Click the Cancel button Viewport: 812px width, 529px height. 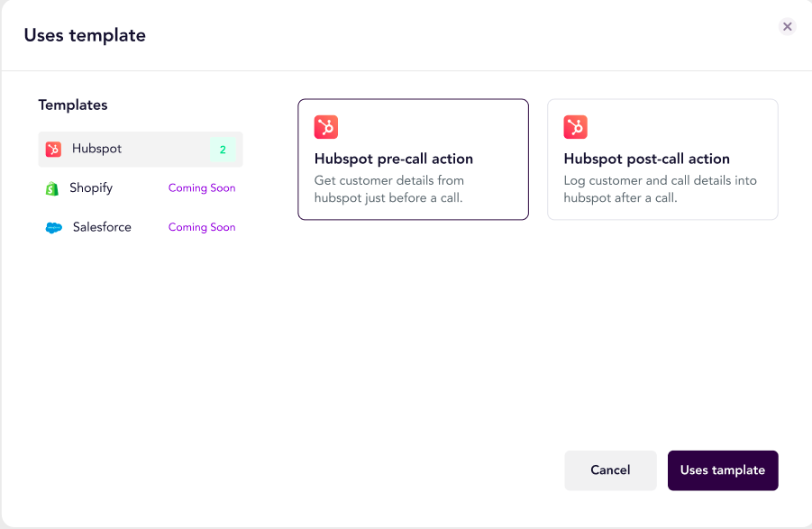click(610, 470)
